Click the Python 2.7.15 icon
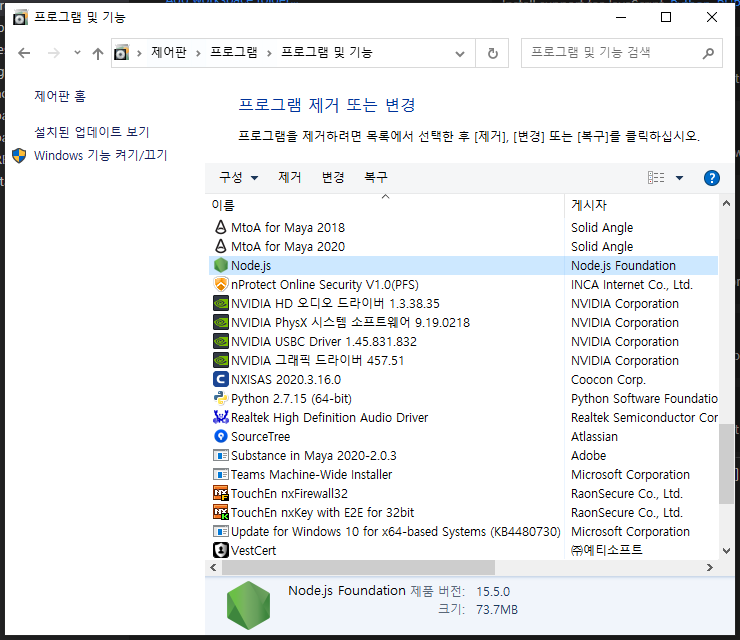The height and width of the screenshot is (640, 740). pyautogui.click(x=220, y=398)
